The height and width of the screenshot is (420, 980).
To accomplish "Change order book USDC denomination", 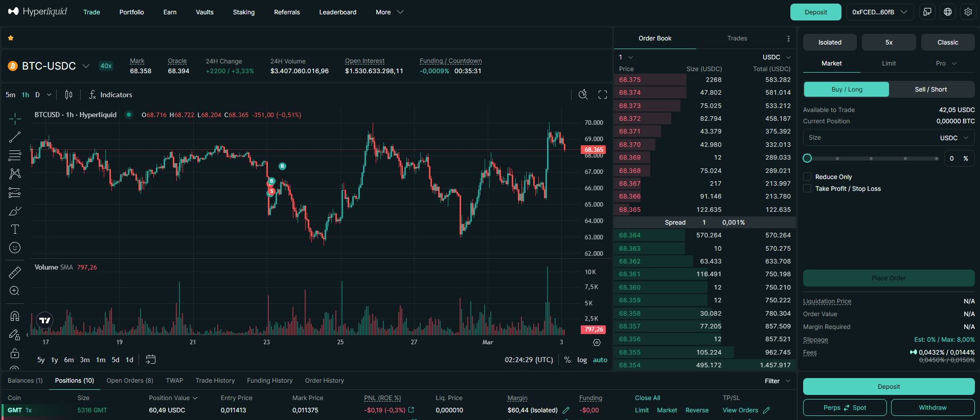I will 777,57.
